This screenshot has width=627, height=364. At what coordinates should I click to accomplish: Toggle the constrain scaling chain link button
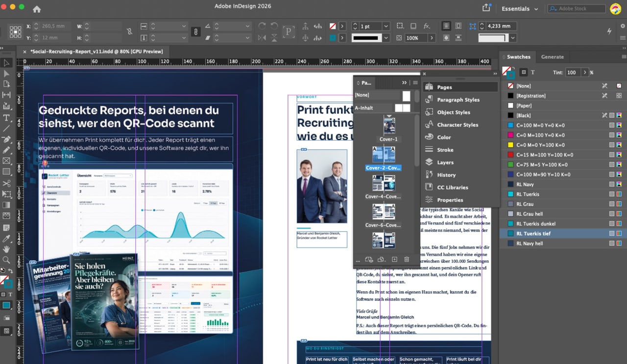[195, 32]
